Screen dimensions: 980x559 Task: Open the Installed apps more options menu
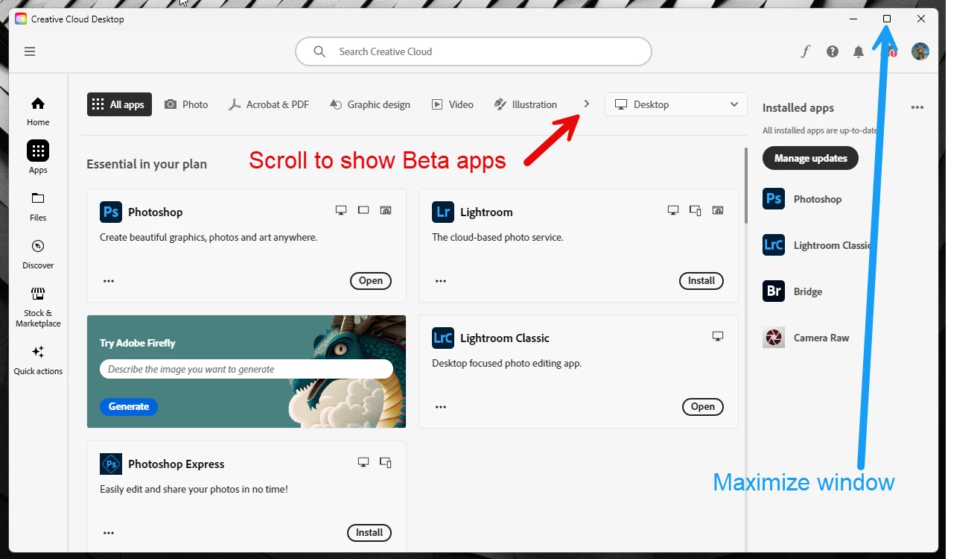point(917,107)
